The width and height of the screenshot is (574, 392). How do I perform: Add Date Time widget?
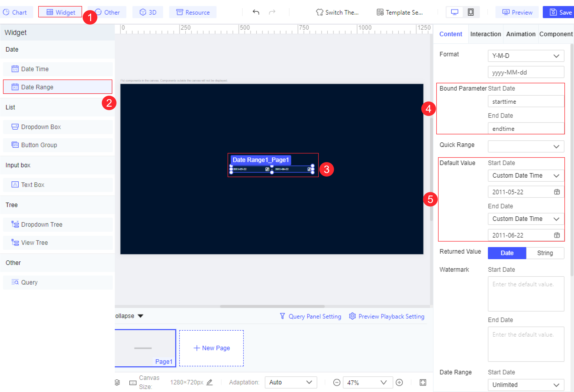pos(58,69)
